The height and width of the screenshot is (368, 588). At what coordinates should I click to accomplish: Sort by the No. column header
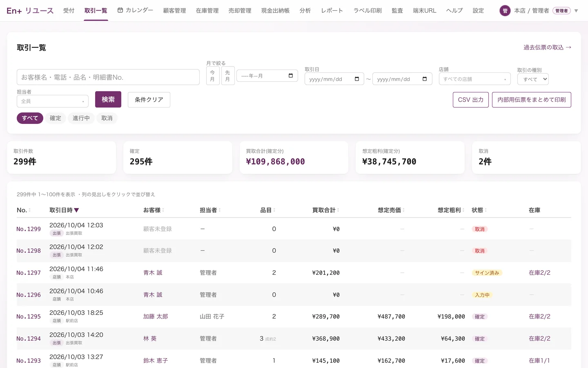click(x=24, y=210)
